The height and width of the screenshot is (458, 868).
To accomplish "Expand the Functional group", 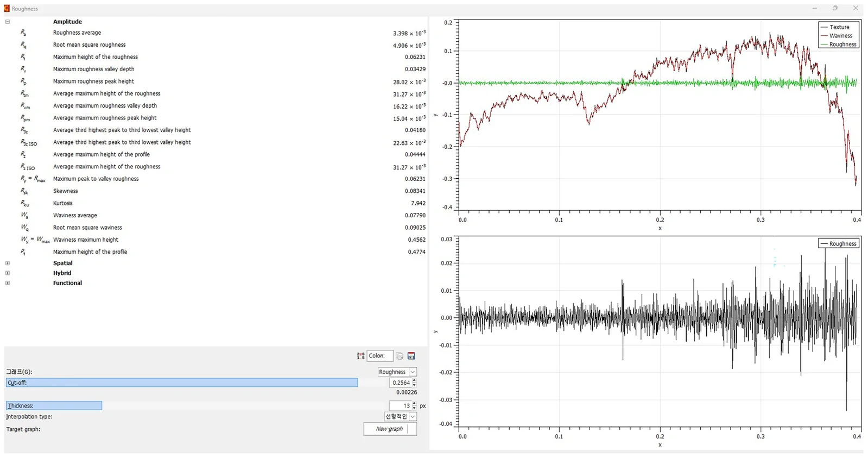I will click(x=8, y=283).
